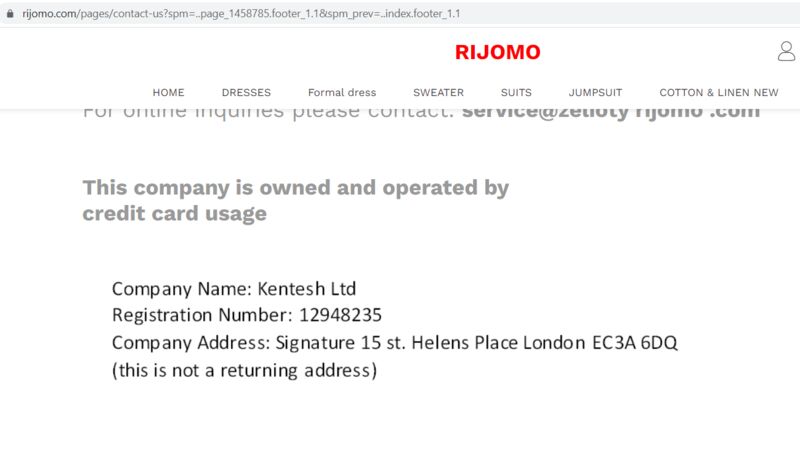This screenshot has height=463, width=800.
Task: Open the user account icon
Action: tap(786, 51)
